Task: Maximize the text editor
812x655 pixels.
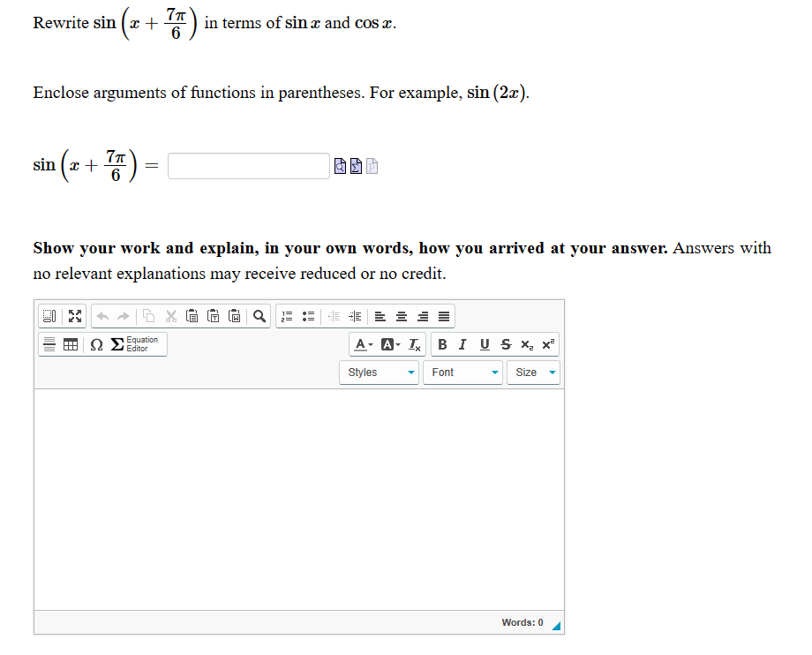Action: (x=75, y=316)
